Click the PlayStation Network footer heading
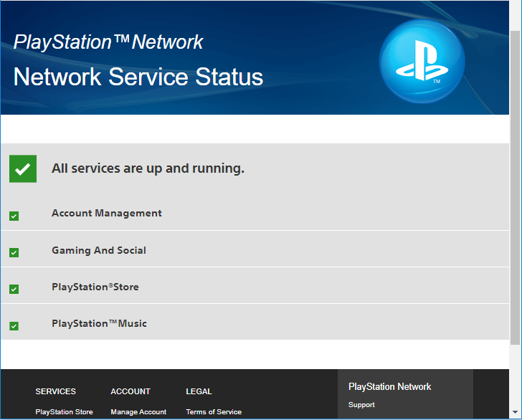Screen dimensions: 522x420 click(390, 387)
